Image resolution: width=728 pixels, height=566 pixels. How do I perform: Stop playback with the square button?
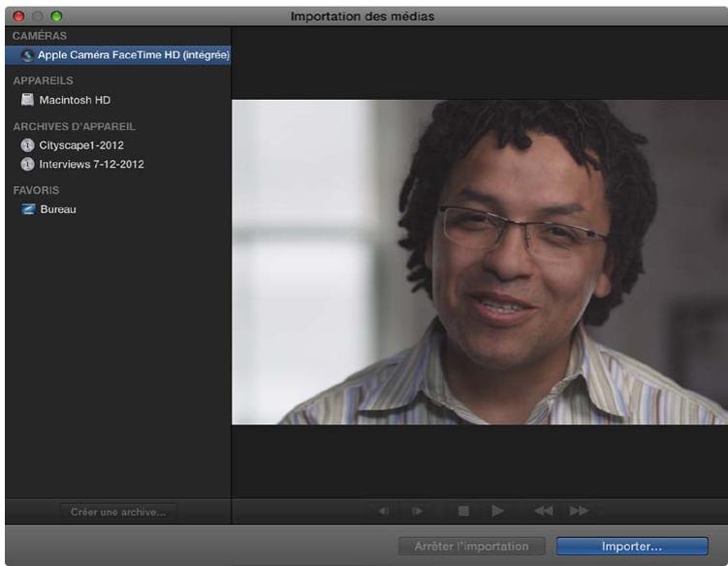pyautogui.click(x=463, y=511)
